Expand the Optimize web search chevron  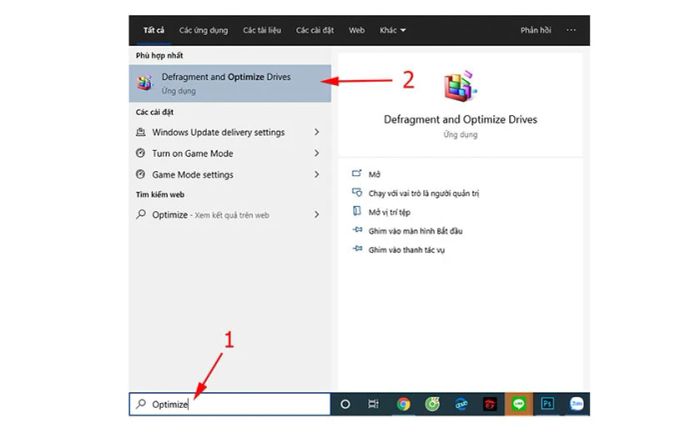[317, 215]
